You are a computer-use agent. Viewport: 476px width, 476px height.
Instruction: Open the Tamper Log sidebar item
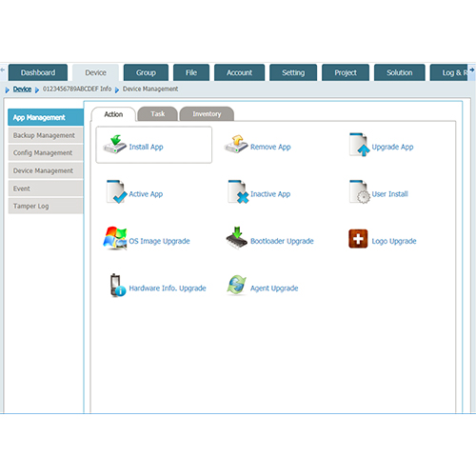point(46,206)
